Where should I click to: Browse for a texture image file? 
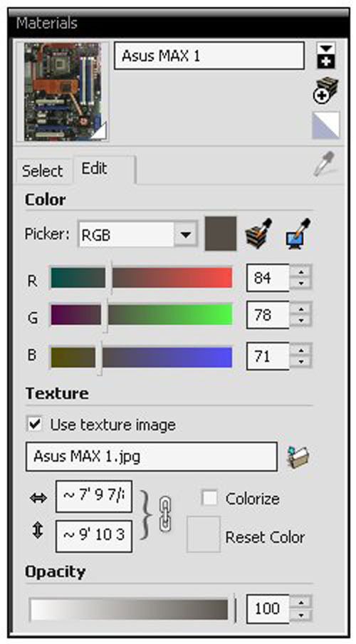coord(298,457)
